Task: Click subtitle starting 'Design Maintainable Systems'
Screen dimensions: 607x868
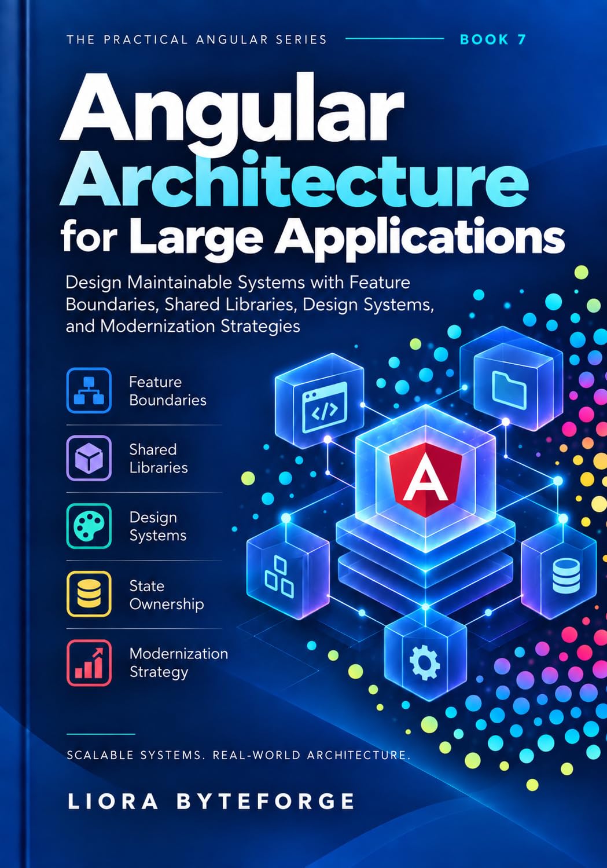Action: 250,304
